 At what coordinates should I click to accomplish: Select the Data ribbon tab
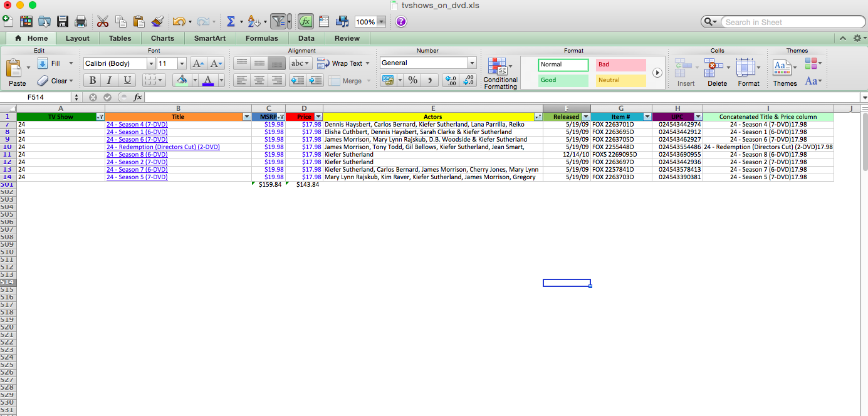(x=306, y=38)
